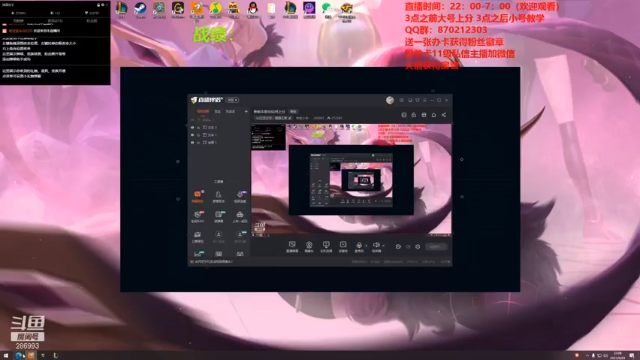This screenshot has height=360, width=640.
Task: Launch the WeGame desktop shortcut
Action: pyautogui.click(x=178, y=9)
